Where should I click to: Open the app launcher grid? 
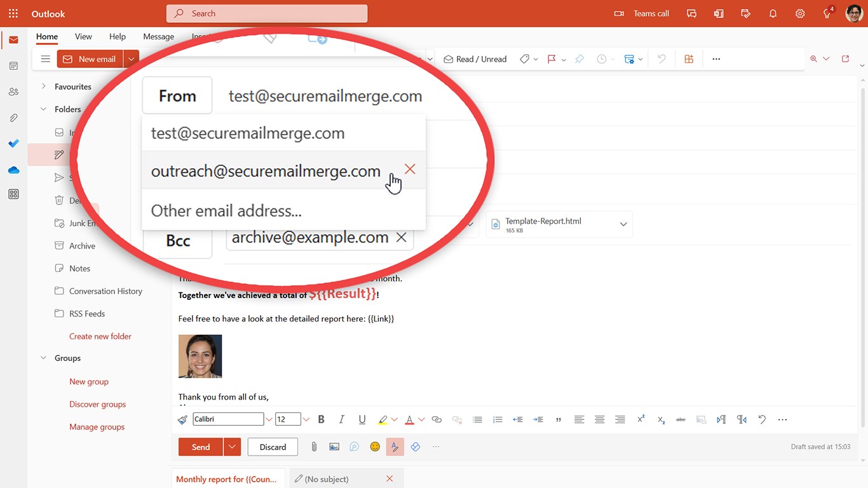tap(13, 13)
